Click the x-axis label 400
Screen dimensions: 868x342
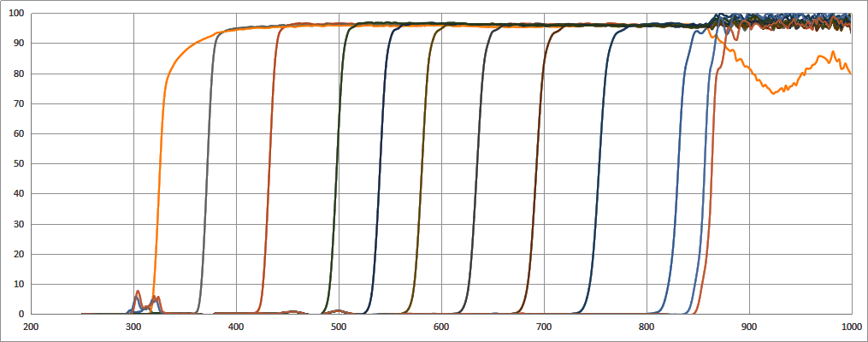click(236, 327)
